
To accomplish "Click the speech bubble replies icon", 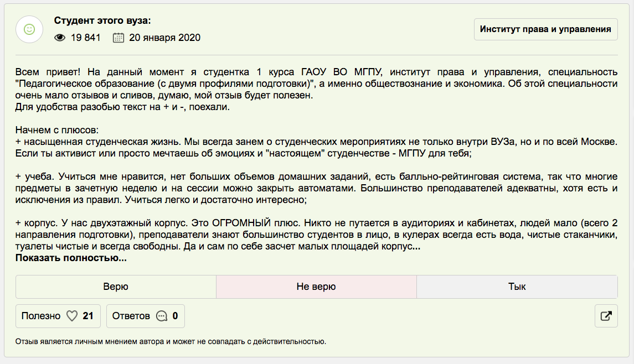I will (x=162, y=316).
